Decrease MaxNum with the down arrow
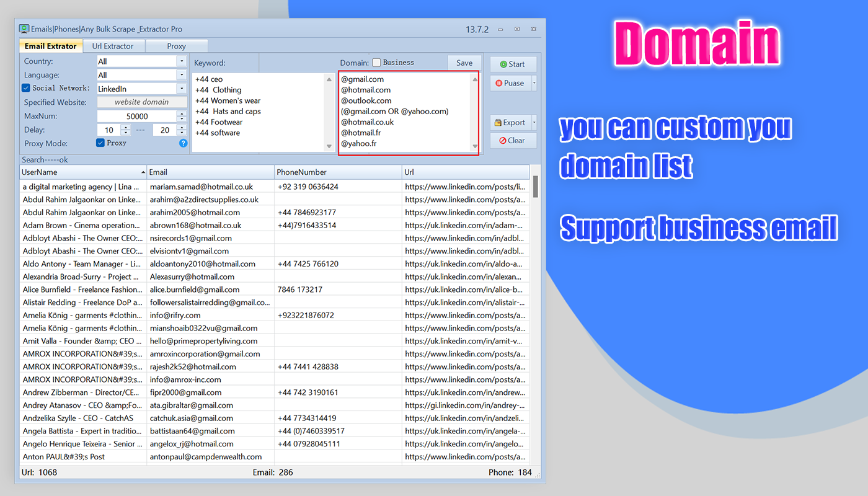The height and width of the screenshot is (496, 868). pos(182,119)
